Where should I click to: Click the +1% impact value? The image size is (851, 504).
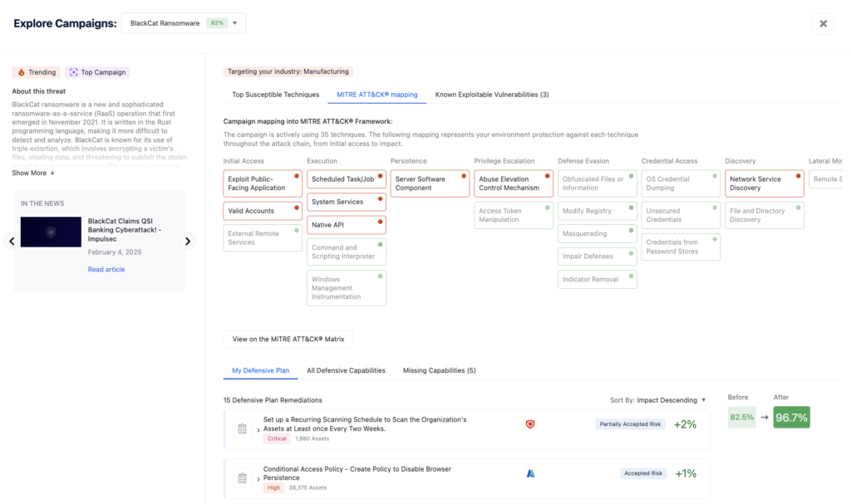(x=686, y=473)
